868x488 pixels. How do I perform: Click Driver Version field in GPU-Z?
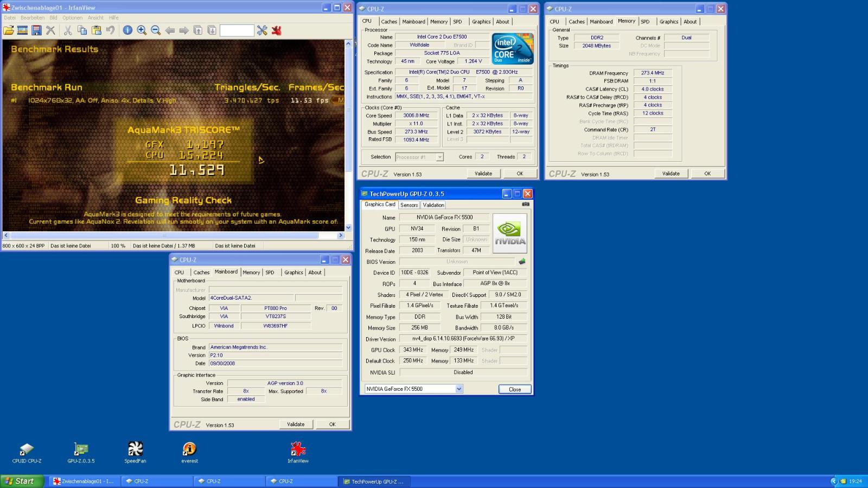464,339
